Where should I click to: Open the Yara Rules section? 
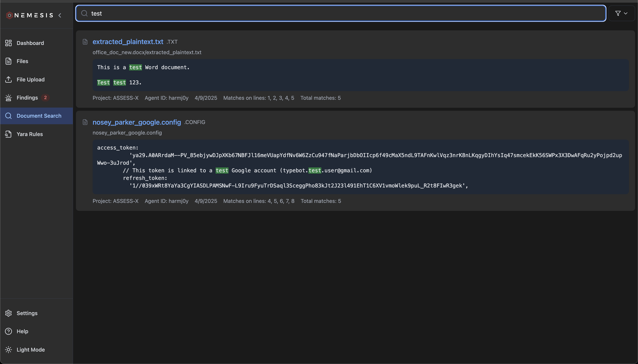click(30, 134)
